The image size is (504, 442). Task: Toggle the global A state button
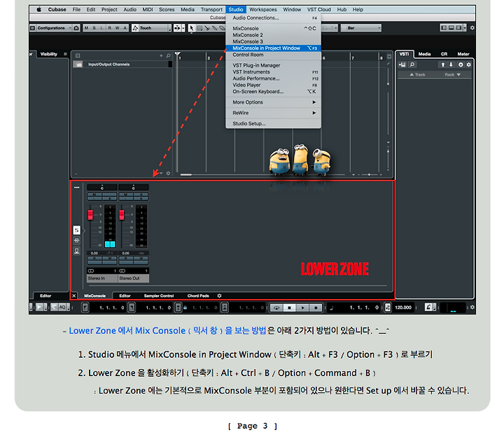point(125,28)
